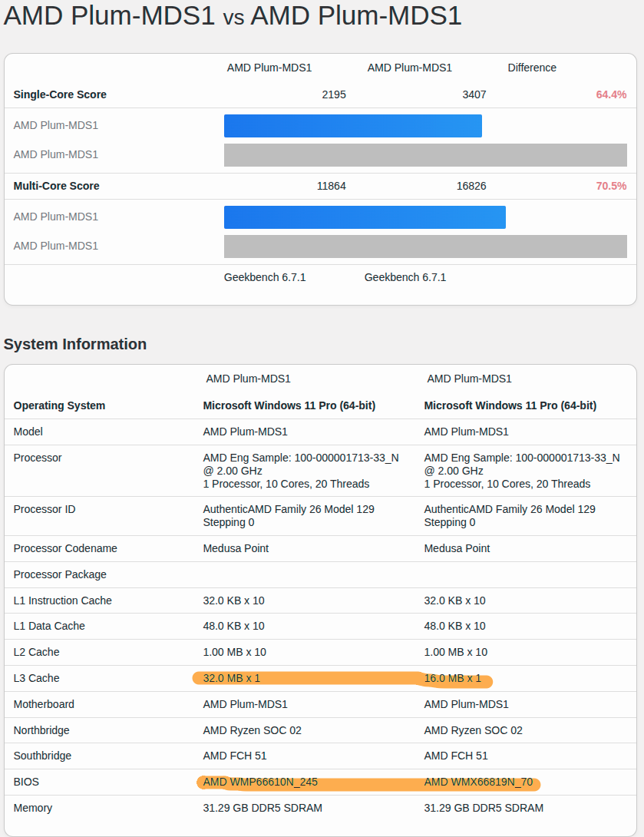
Task: Click the blue Single-Core Score bar
Action: point(352,126)
